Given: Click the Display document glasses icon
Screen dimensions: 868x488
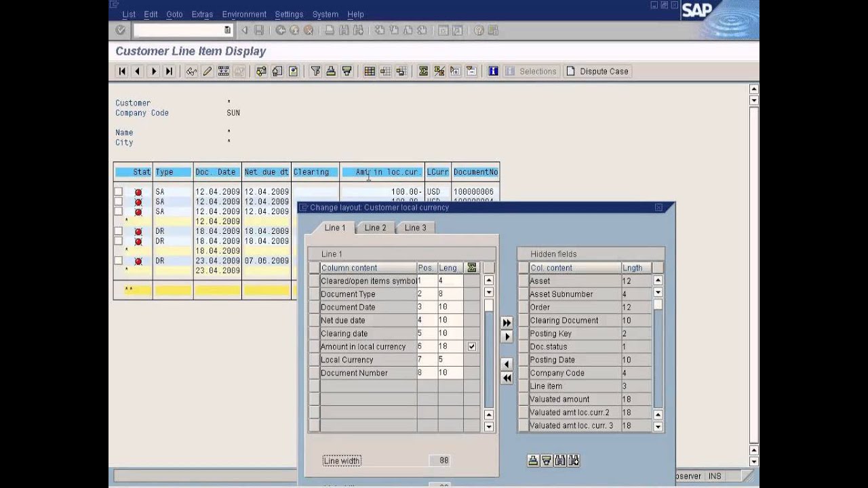Looking at the screenshot, I should click(x=192, y=71).
